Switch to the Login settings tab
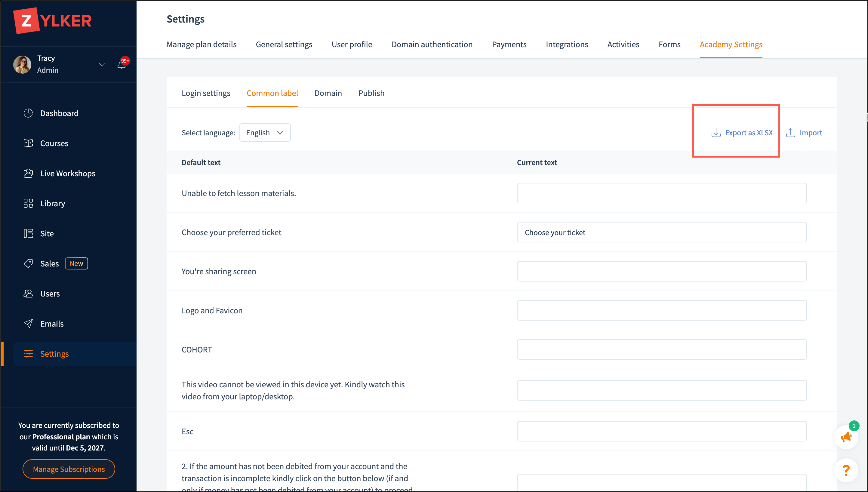 pos(206,93)
